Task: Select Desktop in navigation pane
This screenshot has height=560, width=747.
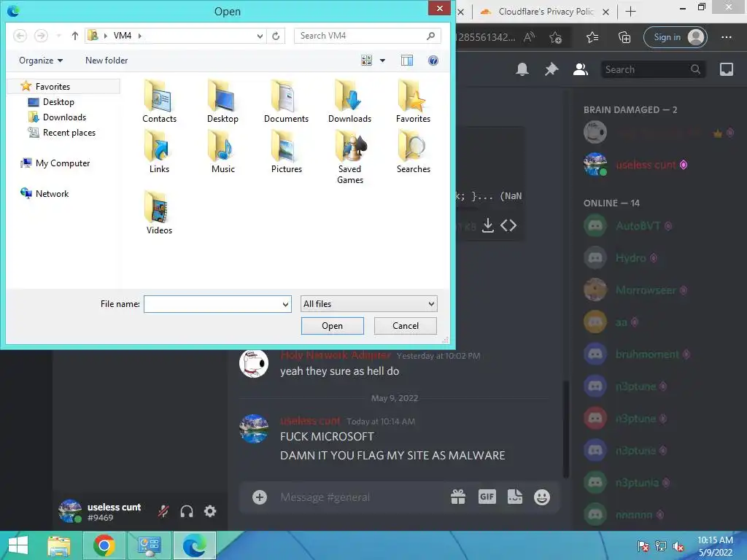Action: point(51,102)
